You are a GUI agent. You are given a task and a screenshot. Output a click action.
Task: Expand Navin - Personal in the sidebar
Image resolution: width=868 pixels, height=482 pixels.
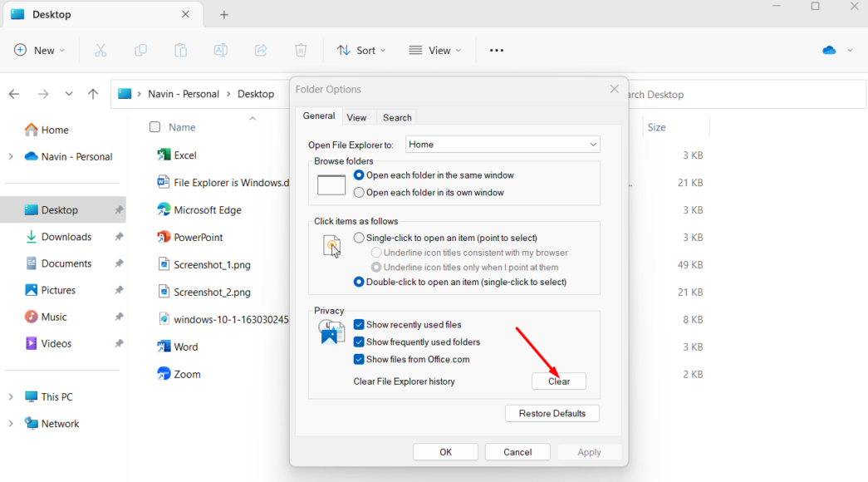pyautogui.click(x=10, y=156)
